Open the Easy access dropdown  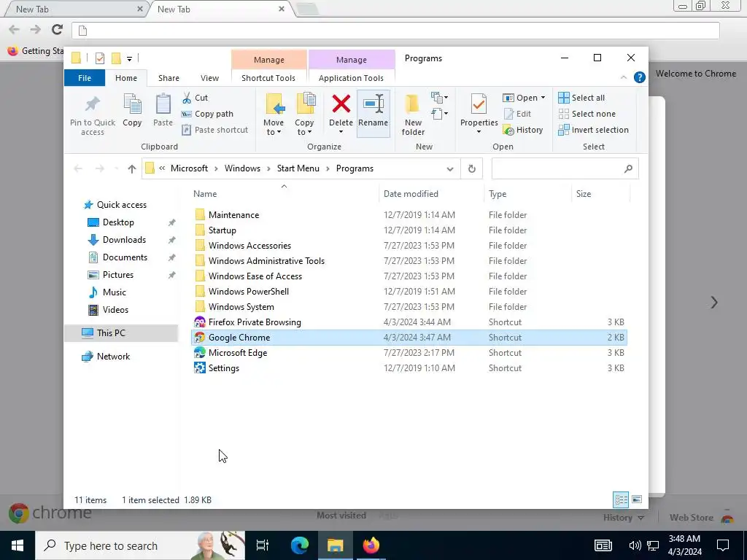pyautogui.click(x=439, y=114)
